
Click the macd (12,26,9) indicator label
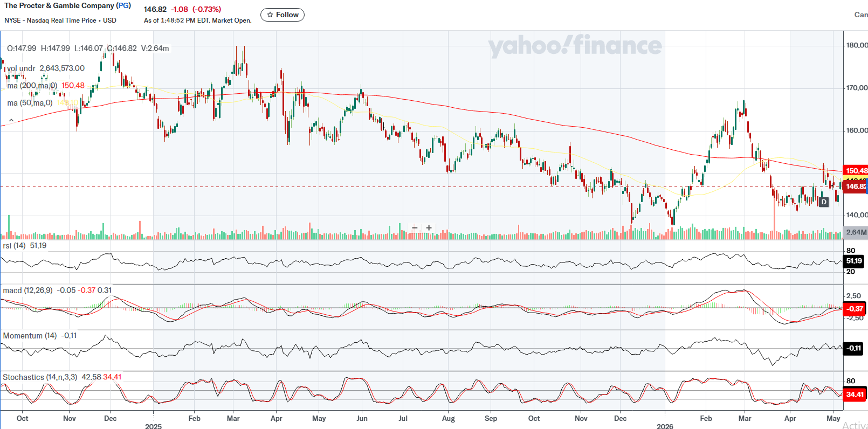[27, 290]
